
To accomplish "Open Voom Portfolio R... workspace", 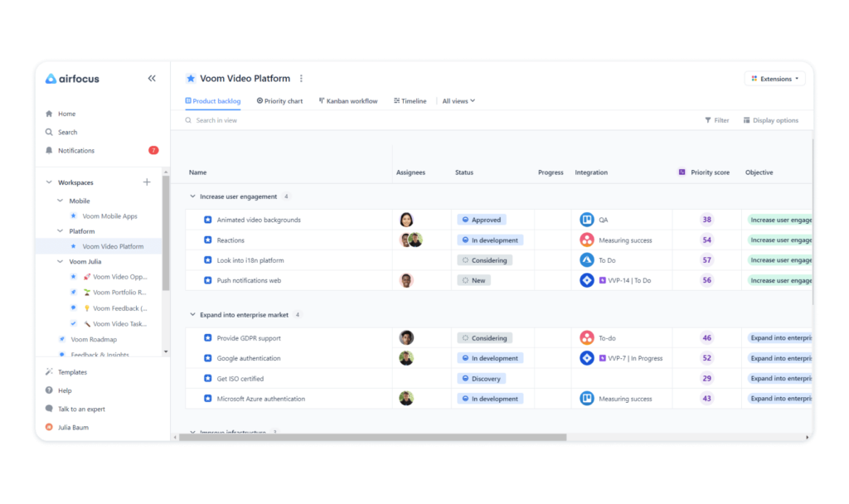I will [x=119, y=293].
